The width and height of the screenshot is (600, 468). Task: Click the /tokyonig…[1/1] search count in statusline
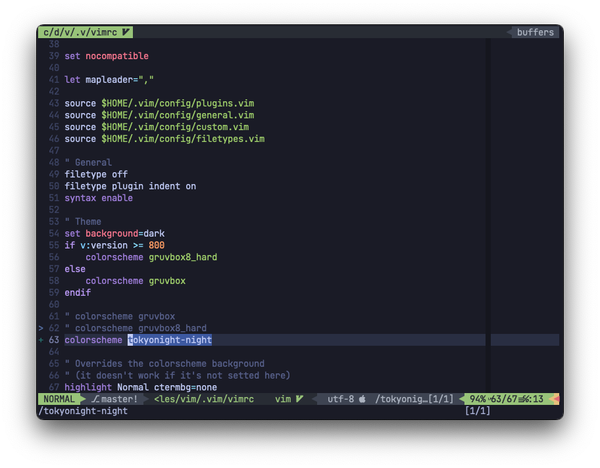coord(414,399)
